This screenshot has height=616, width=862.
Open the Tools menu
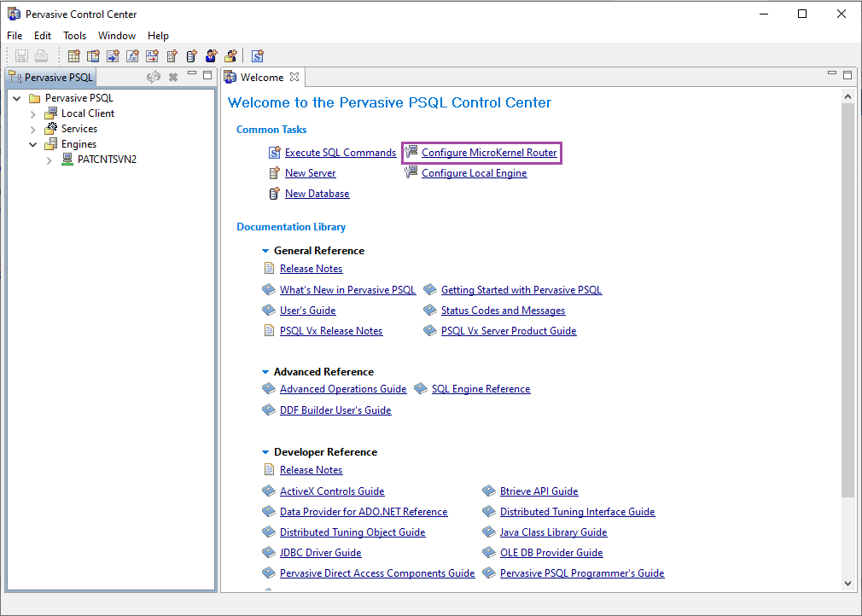click(x=75, y=36)
